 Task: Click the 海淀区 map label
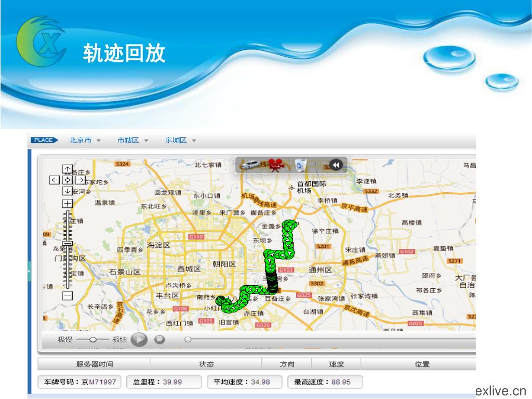(x=158, y=245)
